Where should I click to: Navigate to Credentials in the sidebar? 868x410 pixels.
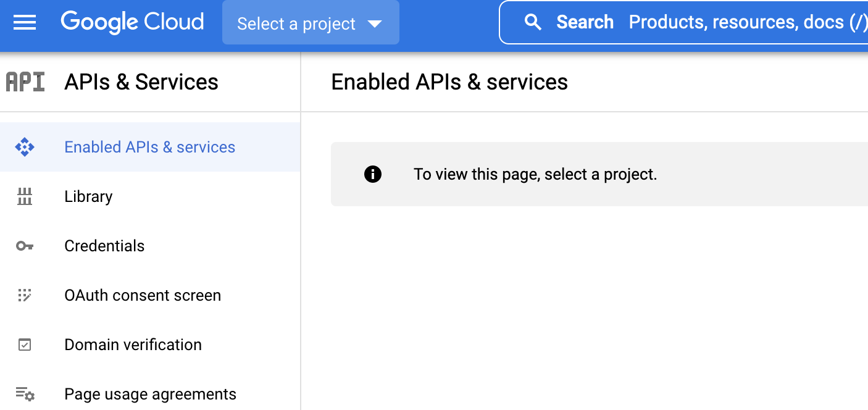104,246
